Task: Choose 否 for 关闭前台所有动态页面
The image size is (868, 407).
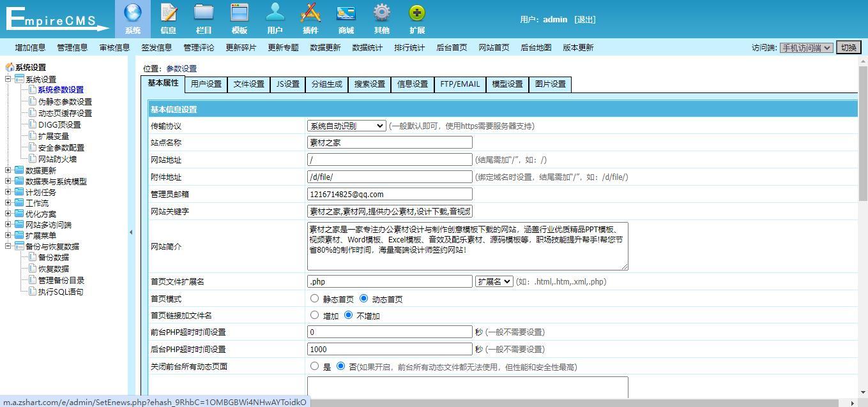Action: click(x=340, y=366)
